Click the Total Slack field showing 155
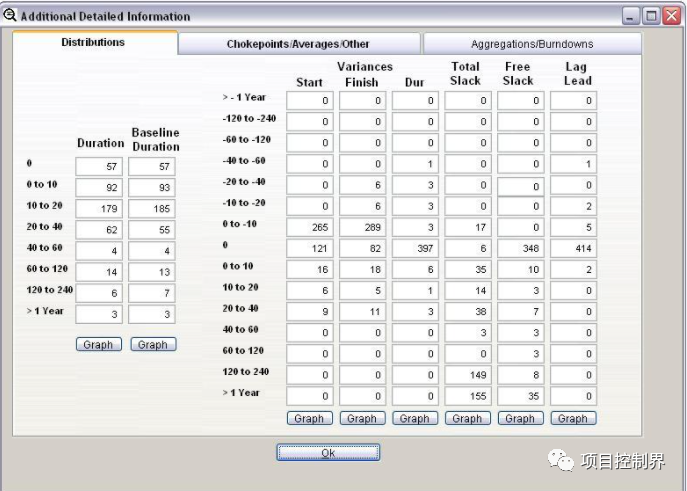 point(468,396)
